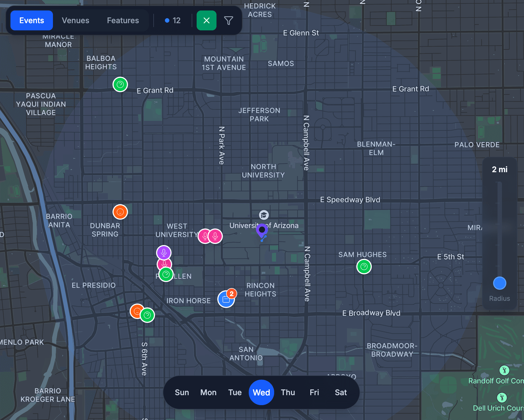524x420 pixels.
Task: Click the orange marker near S 6th Ave
Action: point(137,311)
